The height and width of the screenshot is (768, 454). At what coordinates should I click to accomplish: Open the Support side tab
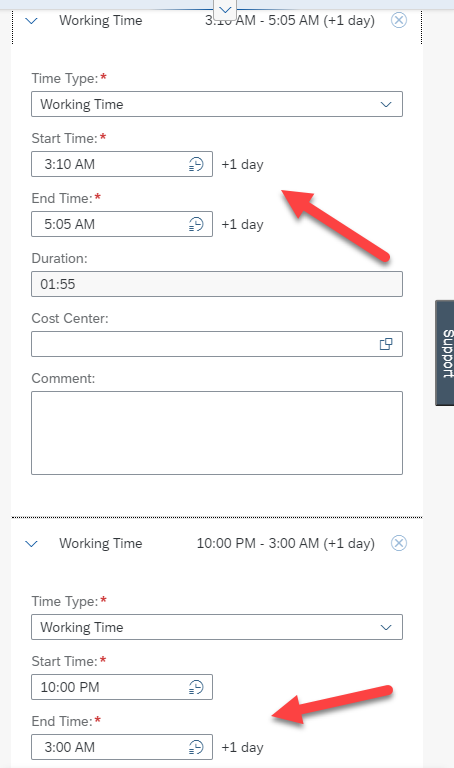pyautogui.click(x=445, y=353)
